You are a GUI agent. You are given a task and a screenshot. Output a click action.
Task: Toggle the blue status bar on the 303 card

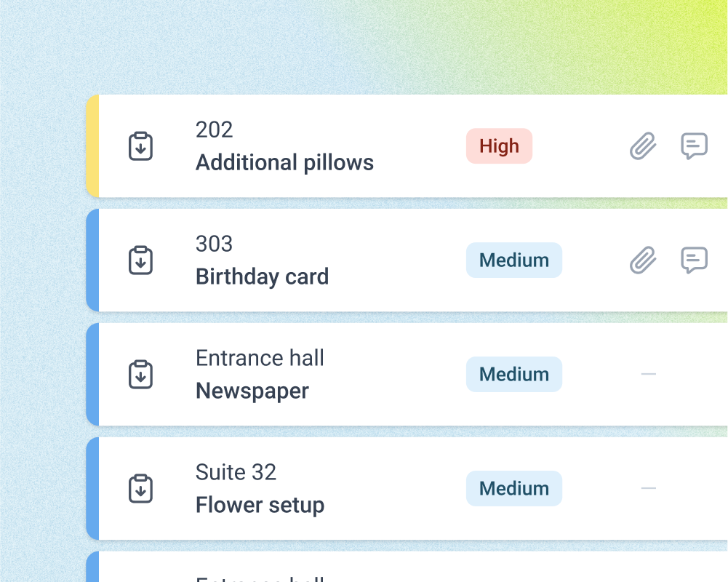coord(94,260)
